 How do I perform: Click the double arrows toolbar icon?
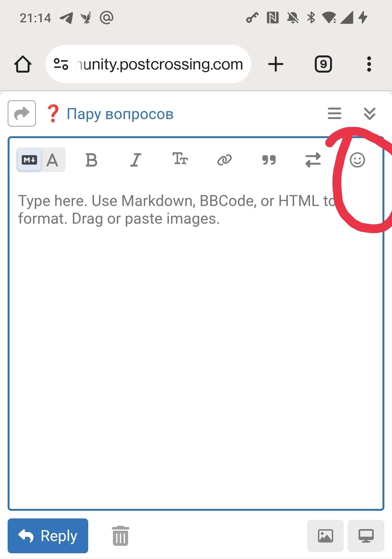313,160
